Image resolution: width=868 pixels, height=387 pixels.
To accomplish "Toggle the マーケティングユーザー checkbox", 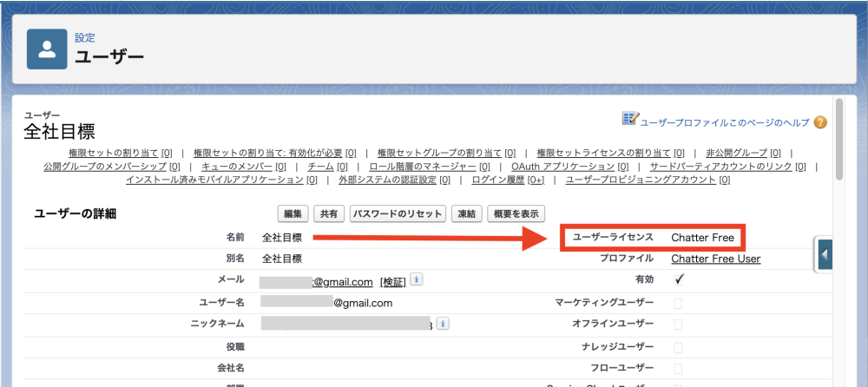I will [x=679, y=302].
